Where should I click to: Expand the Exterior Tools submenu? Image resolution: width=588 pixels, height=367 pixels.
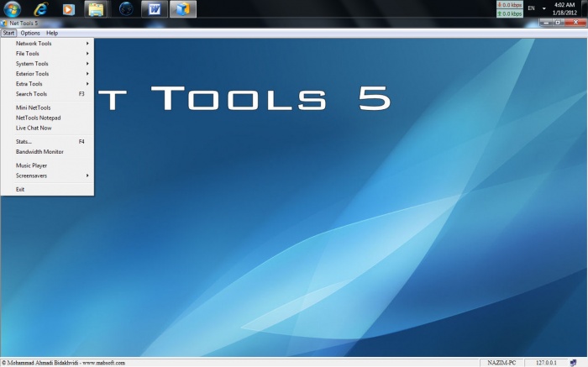(48, 74)
